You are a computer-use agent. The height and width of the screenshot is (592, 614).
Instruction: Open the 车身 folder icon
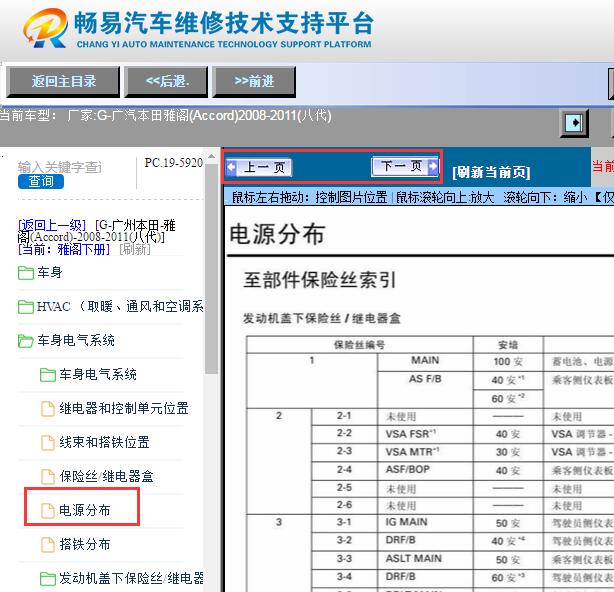pos(26,273)
